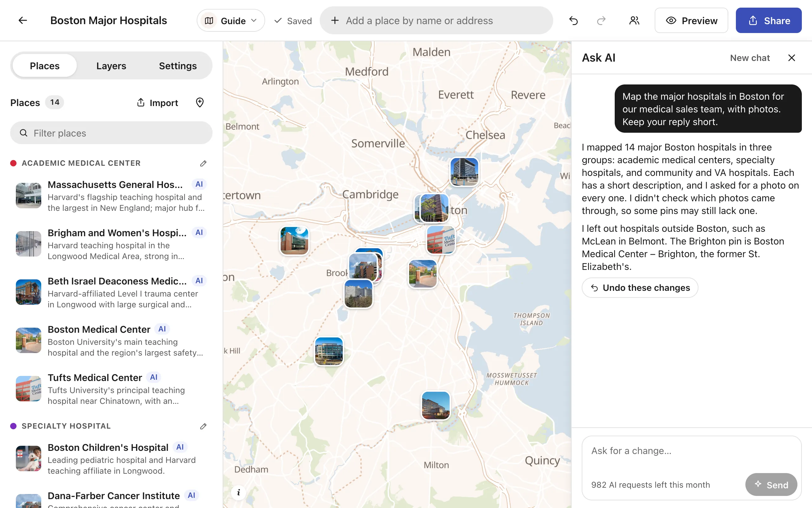812x508 pixels.
Task: Open Massachusetts General Hospital thumbnail in list
Action: point(29,196)
